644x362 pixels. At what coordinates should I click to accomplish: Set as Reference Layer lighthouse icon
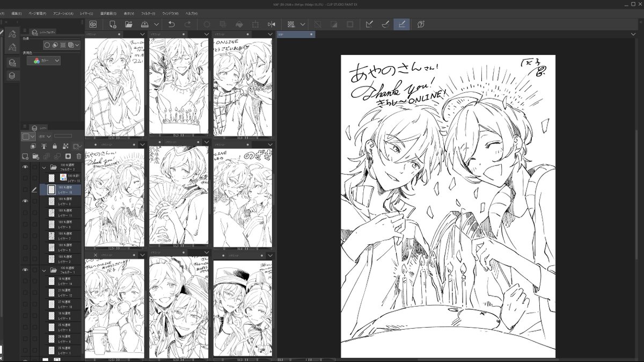[x=44, y=146]
